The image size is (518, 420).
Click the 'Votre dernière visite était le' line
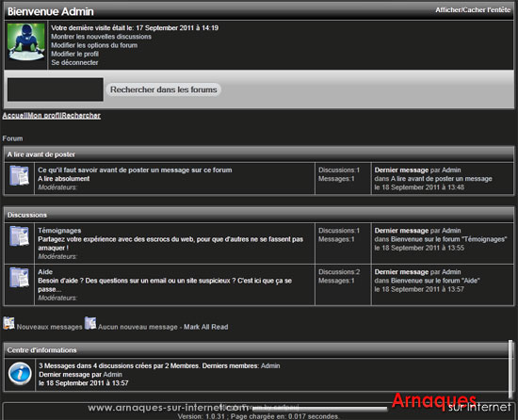pos(135,27)
